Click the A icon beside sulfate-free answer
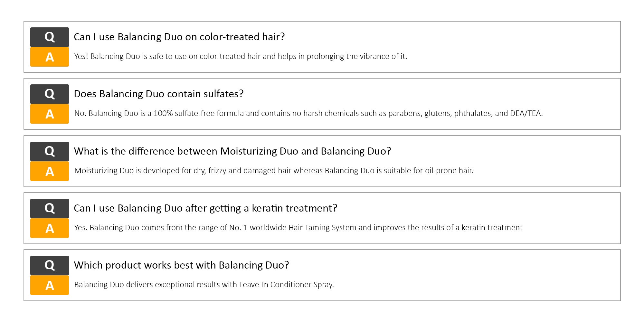This screenshot has height=322, width=644. coord(50,114)
